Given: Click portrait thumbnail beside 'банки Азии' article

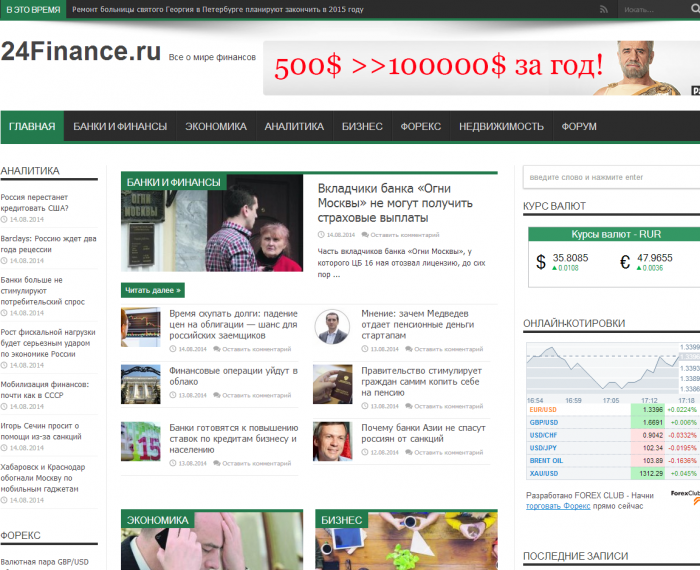Looking at the screenshot, I should pyautogui.click(x=333, y=441).
